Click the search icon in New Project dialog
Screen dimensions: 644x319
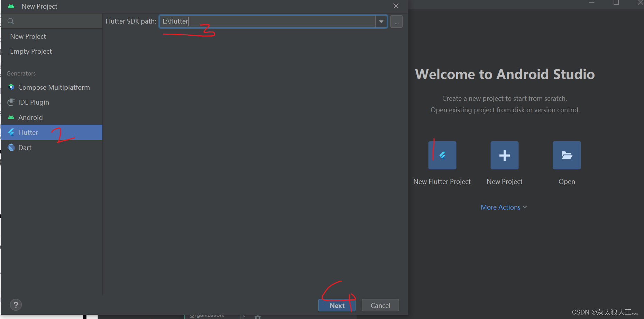(11, 21)
